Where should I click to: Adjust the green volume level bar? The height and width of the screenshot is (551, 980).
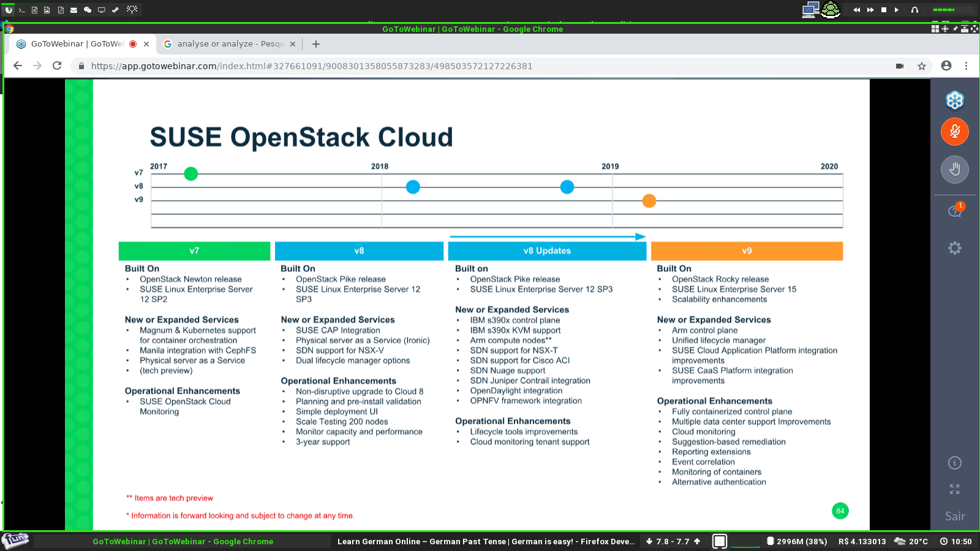[x=952, y=10]
